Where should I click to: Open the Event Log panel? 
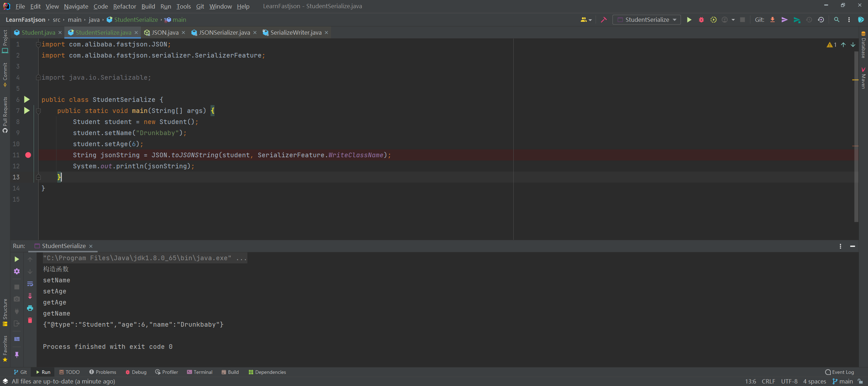click(x=840, y=372)
